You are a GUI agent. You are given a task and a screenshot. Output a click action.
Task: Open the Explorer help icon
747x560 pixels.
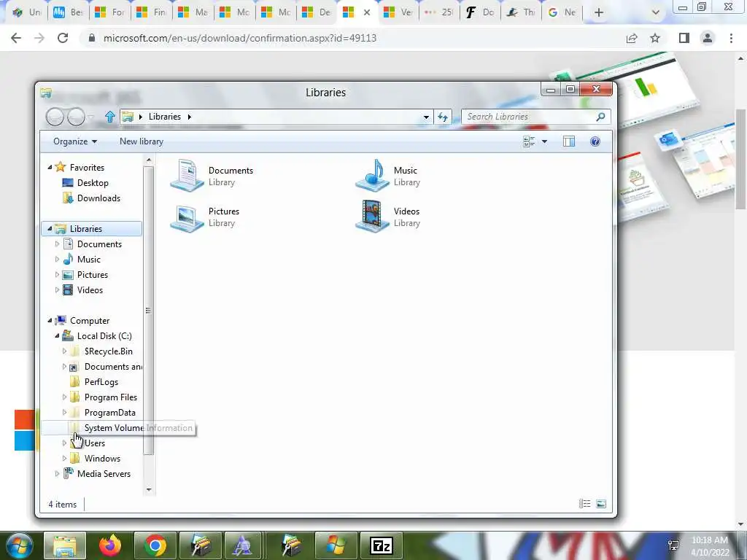coord(595,141)
